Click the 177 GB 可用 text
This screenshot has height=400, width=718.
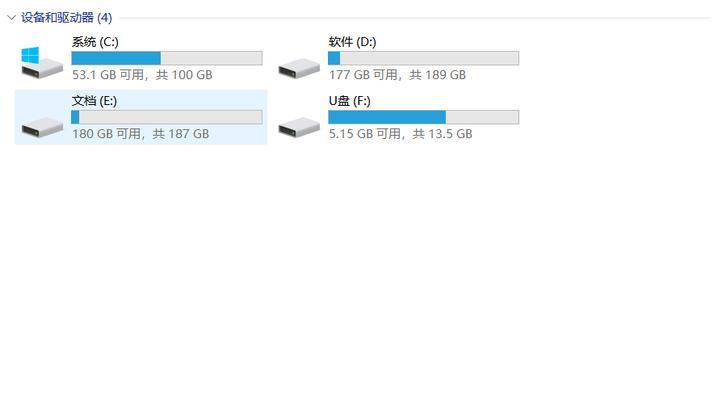[363, 75]
